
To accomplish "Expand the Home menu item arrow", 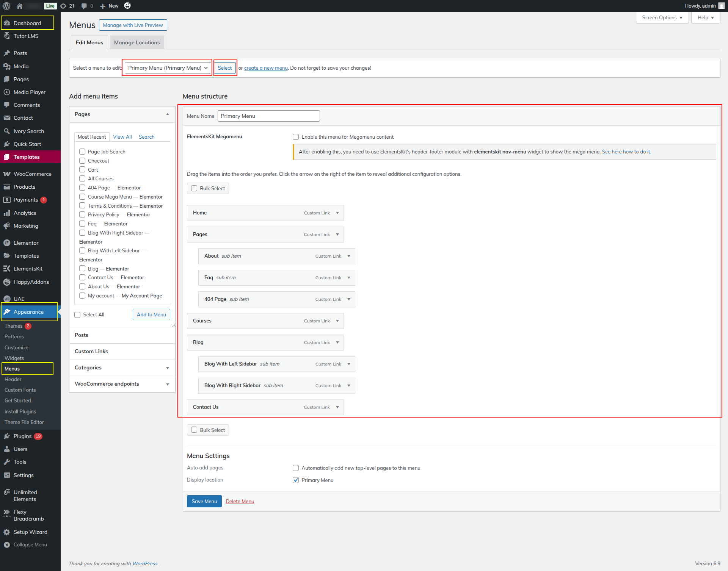I will (337, 213).
